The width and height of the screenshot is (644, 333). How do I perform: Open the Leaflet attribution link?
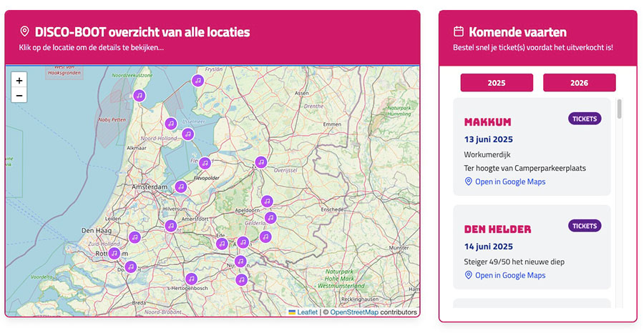coord(307,312)
